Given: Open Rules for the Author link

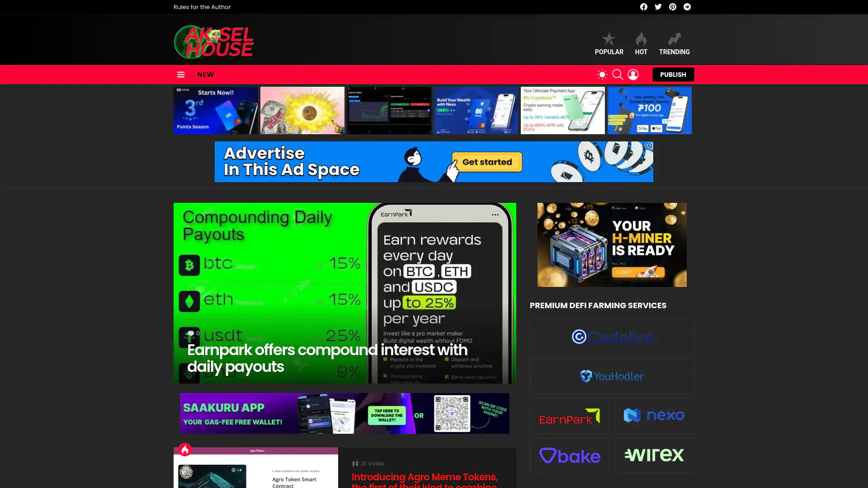Looking at the screenshot, I should click(x=202, y=7).
